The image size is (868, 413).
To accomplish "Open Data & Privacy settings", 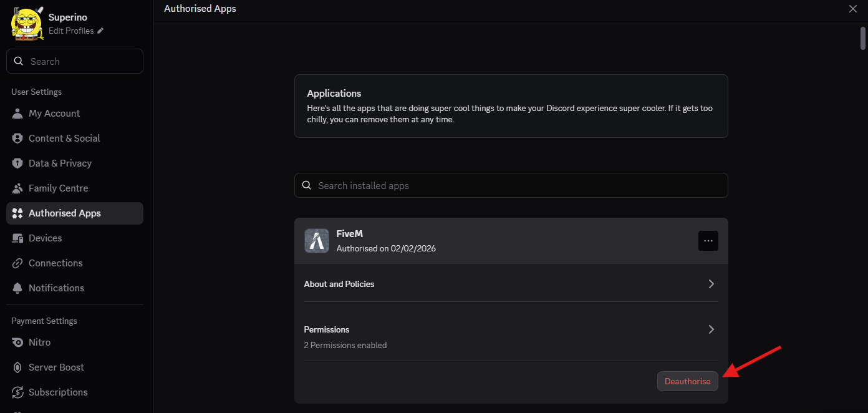I will coord(60,163).
